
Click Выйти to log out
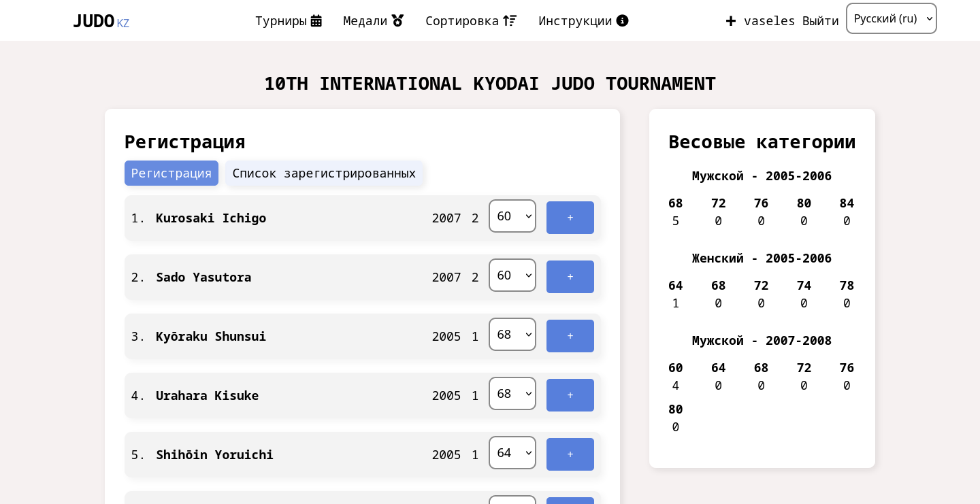(x=820, y=20)
